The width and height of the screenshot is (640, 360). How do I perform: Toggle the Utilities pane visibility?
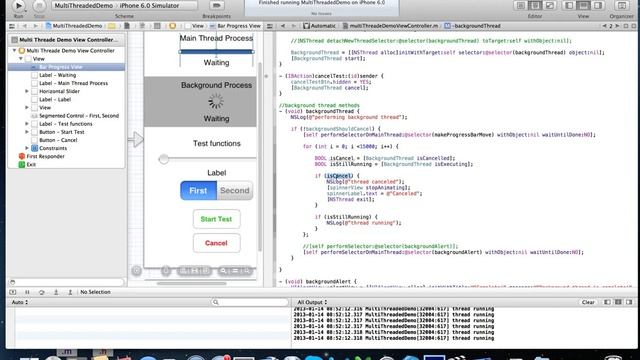(598, 6)
